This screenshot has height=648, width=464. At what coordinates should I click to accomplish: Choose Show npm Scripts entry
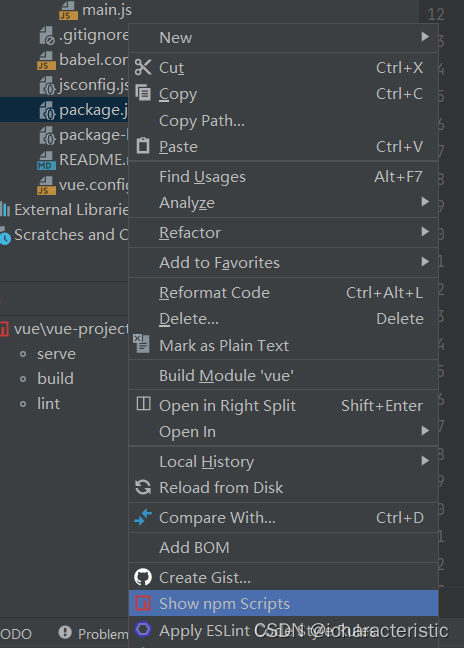tap(283, 603)
